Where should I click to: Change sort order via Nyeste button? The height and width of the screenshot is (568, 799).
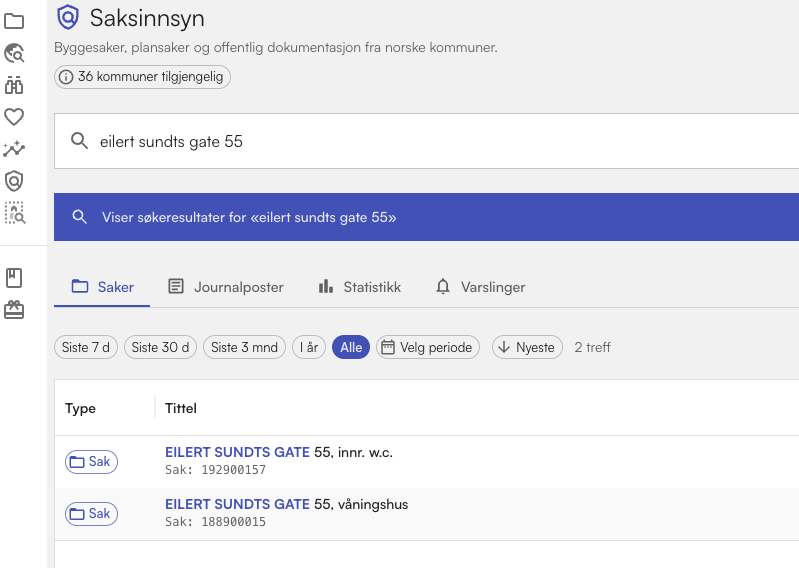click(527, 347)
